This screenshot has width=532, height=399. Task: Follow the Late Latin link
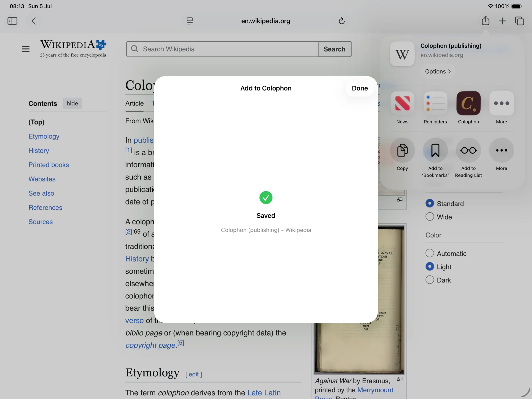click(264, 393)
